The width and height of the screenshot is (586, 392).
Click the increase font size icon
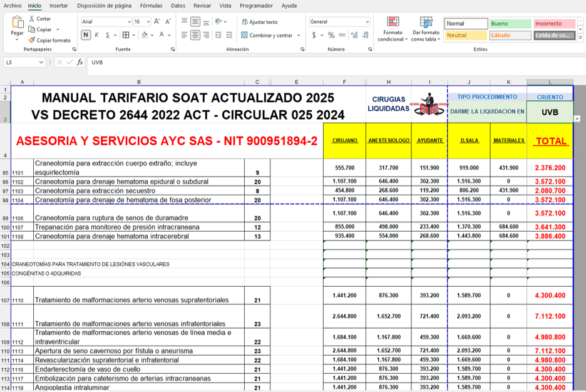click(157, 21)
